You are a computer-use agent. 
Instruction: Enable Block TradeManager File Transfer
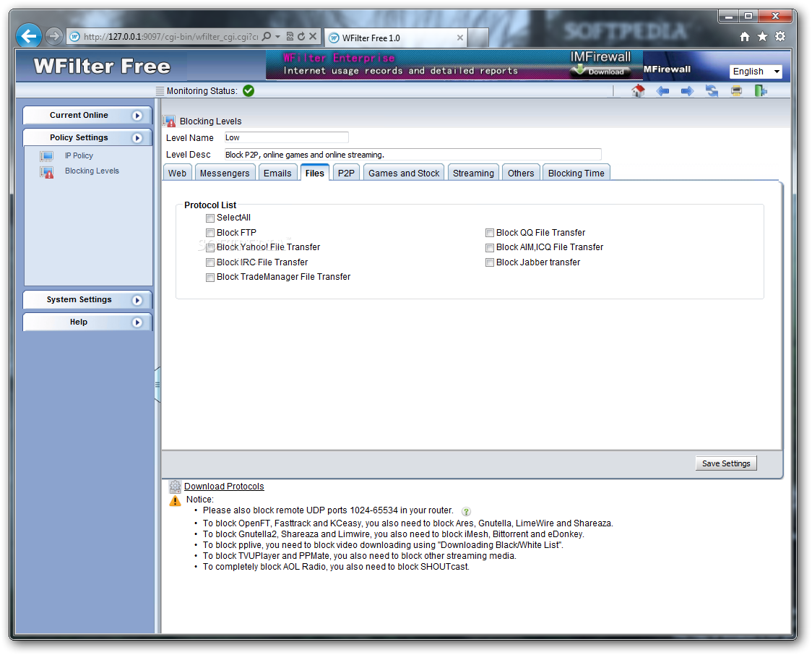[210, 277]
